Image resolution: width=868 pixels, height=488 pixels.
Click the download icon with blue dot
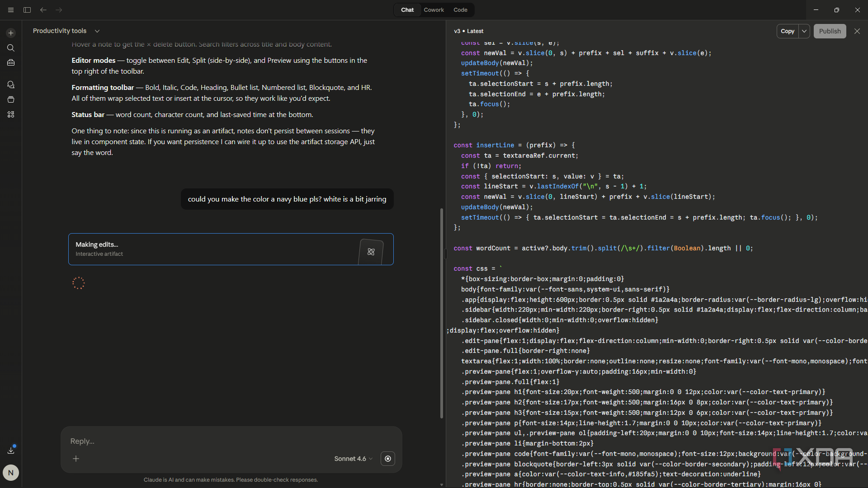click(x=11, y=450)
